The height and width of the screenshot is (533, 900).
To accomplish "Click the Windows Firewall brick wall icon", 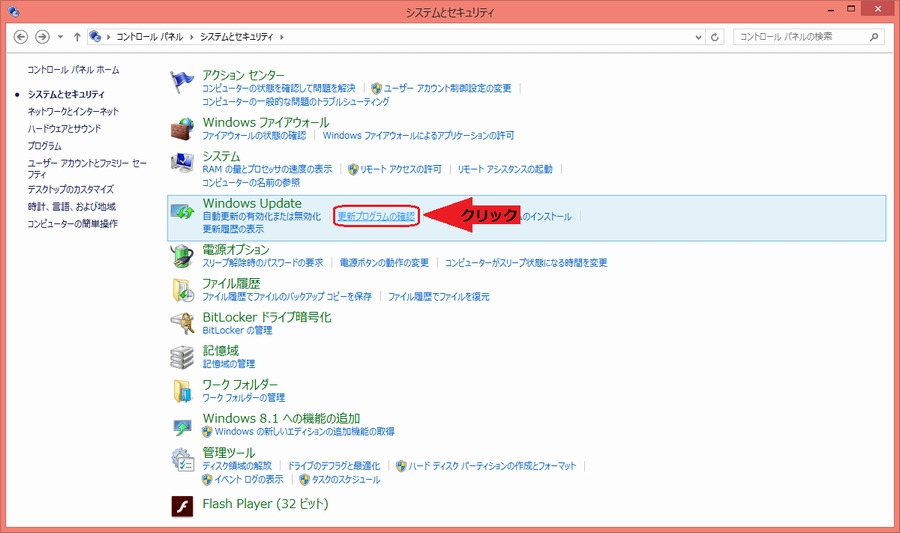I will (183, 129).
